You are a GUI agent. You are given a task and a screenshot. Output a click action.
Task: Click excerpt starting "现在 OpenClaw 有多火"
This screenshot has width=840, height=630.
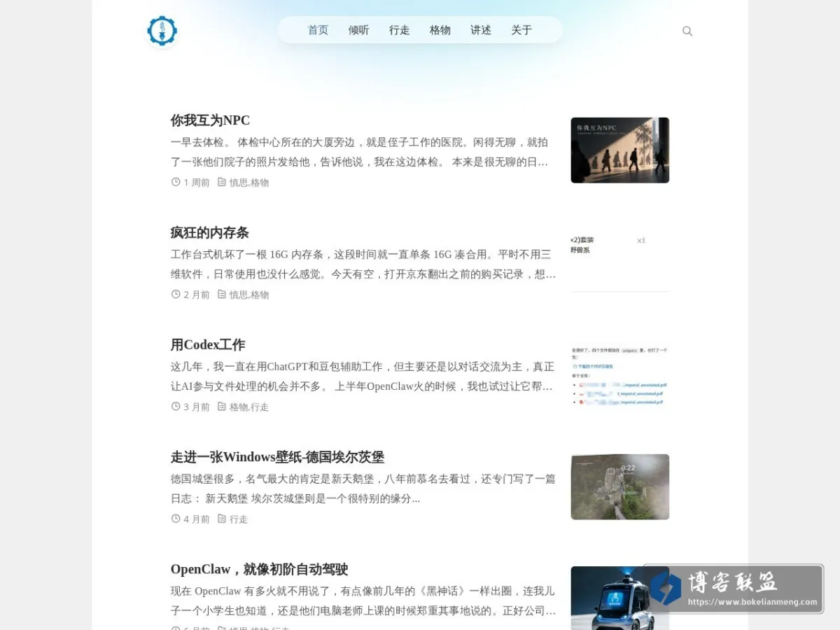363,601
